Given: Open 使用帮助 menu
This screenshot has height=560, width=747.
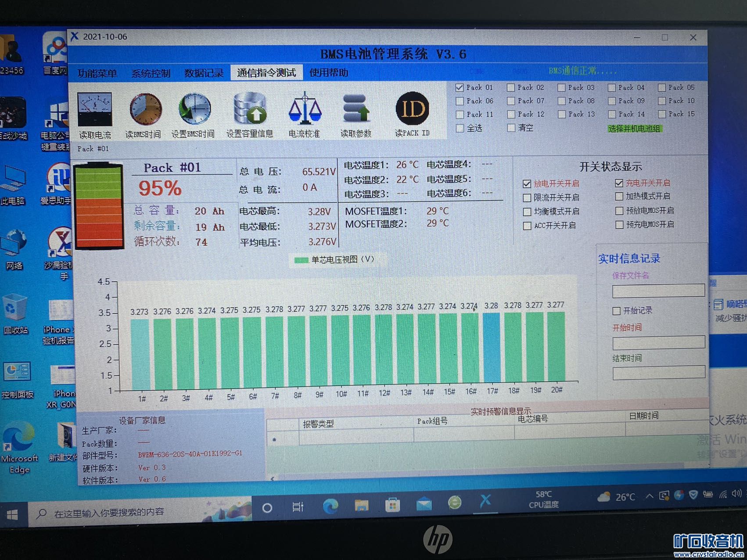Looking at the screenshot, I should click(329, 72).
